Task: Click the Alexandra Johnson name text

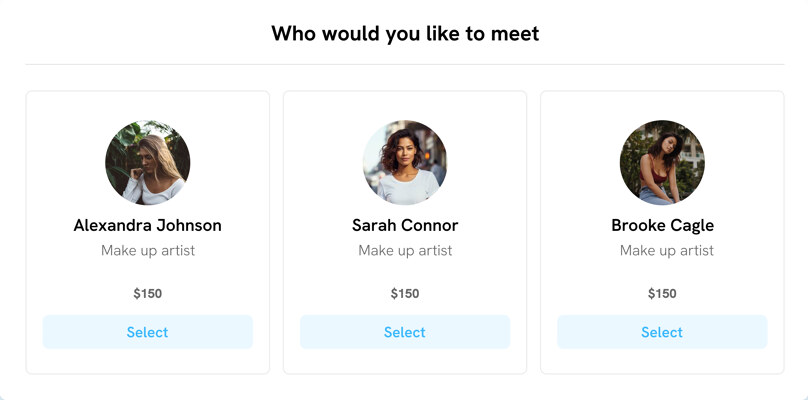Action: pos(147,225)
